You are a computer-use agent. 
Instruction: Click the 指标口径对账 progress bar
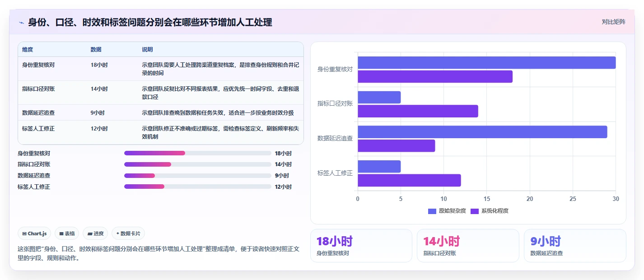(198, 164)
